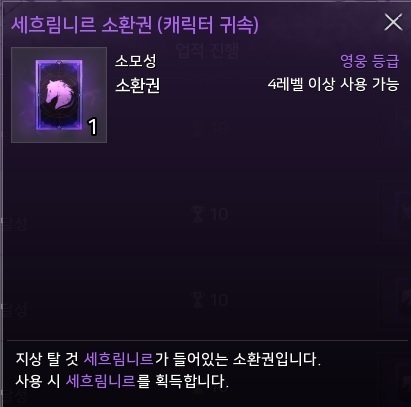Click the faded reward icon on right edge
411x407 pixels.
(x=403, y=213)
